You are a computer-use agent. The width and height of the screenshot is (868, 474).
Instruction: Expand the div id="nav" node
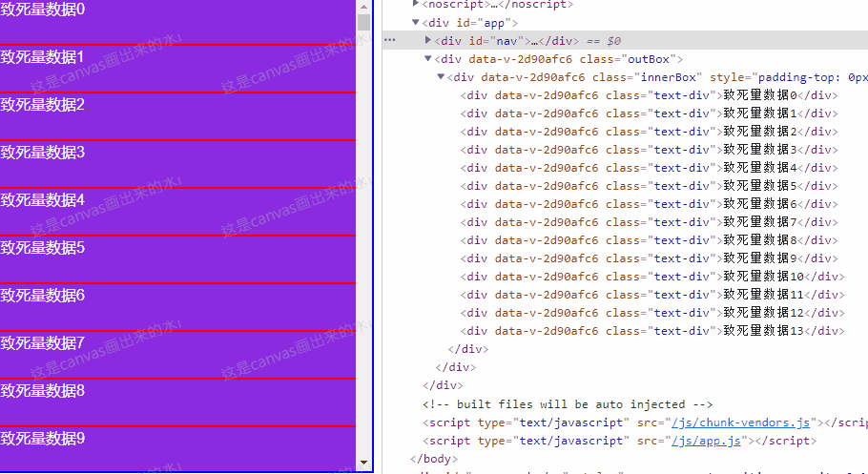[x=428, y=40]
